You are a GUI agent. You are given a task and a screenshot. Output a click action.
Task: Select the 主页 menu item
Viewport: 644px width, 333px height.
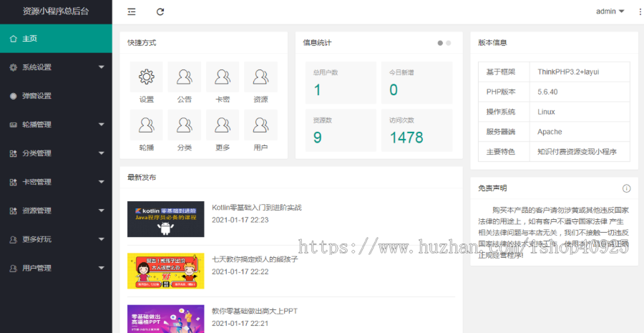(x=56, y=39)
